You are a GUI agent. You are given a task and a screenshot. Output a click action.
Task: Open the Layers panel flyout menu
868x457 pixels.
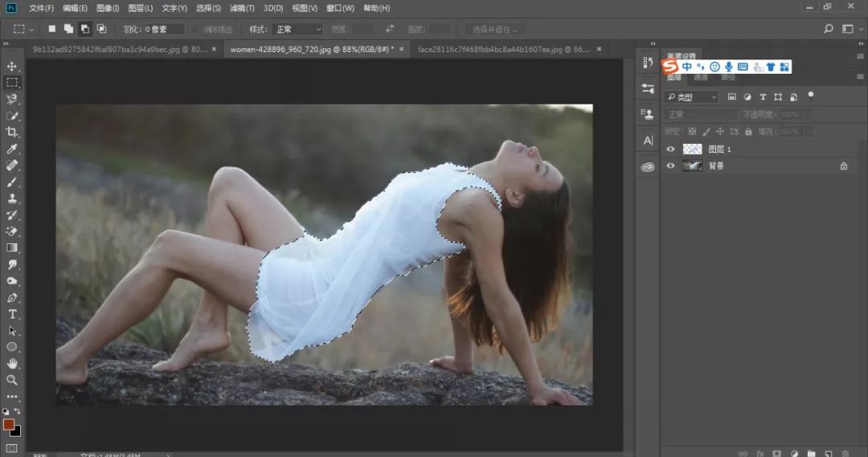[860, 77]
